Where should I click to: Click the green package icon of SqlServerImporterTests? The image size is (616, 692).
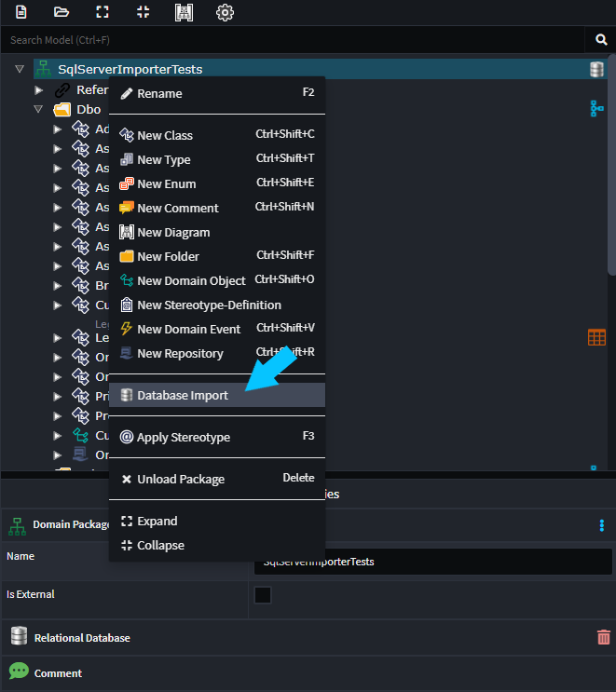[43, 69]
